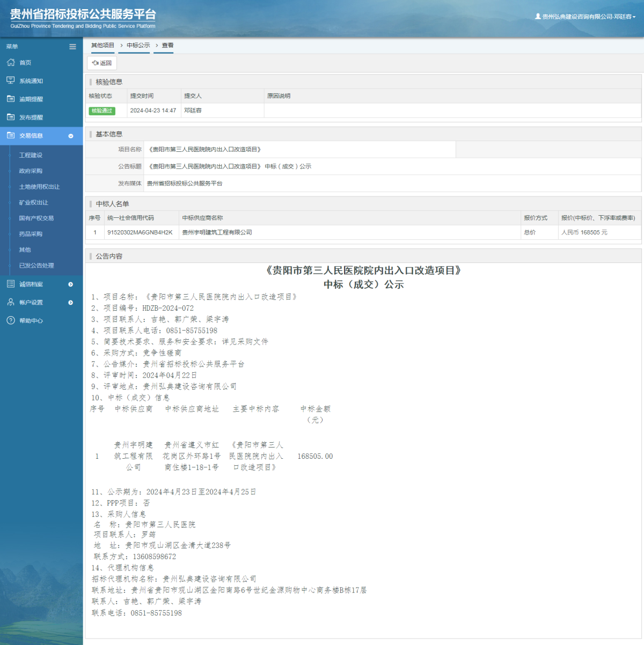Click the 首页 home icon
The image size is (644, 645).
pos(11,62)
